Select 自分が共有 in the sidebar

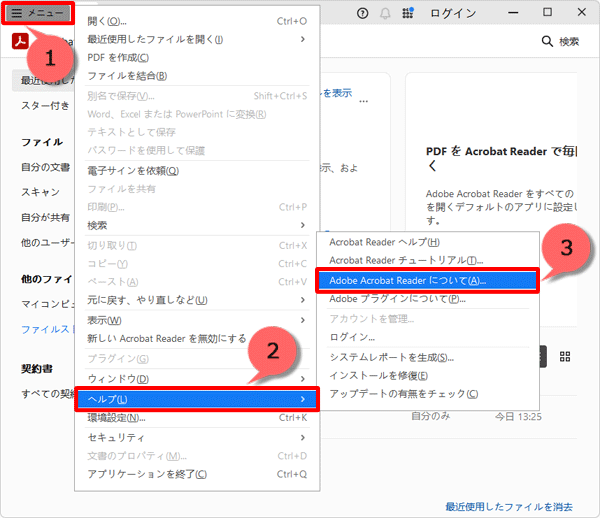pos(46,217)
